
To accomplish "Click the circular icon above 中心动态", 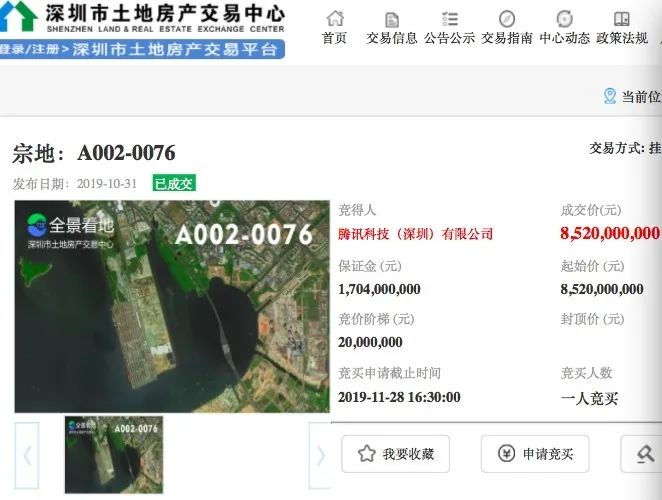I will tap(565, 19).
